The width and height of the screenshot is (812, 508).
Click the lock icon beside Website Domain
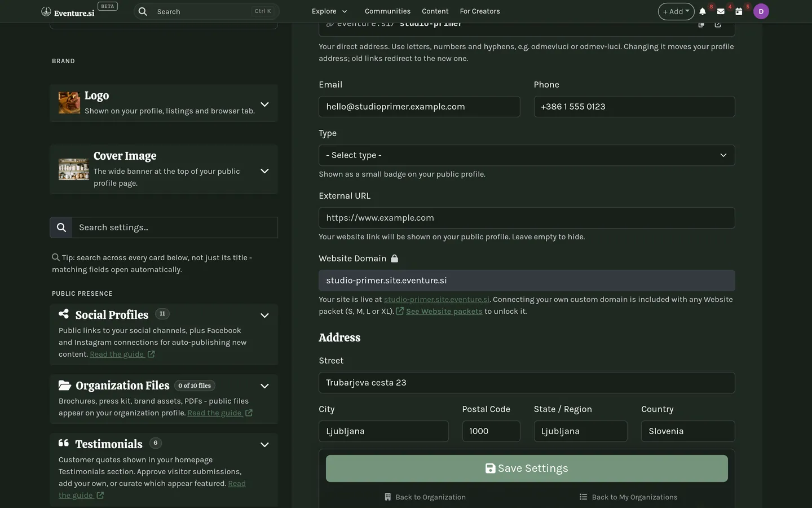[395, 259]
